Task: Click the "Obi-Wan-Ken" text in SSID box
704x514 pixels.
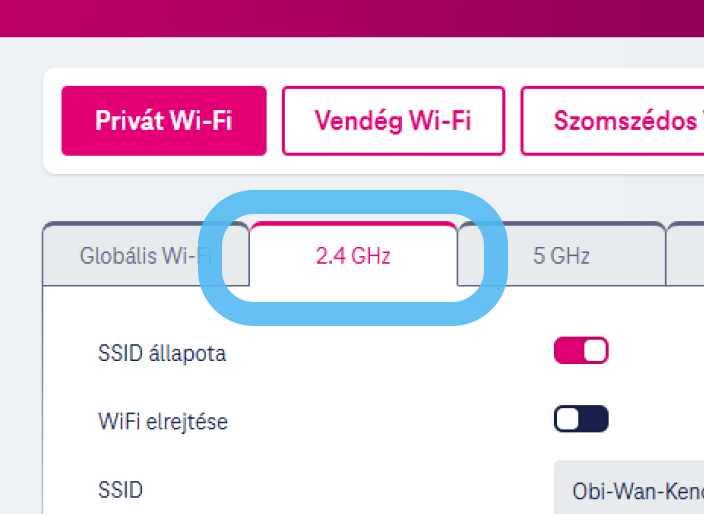Action: click(637, 491)
